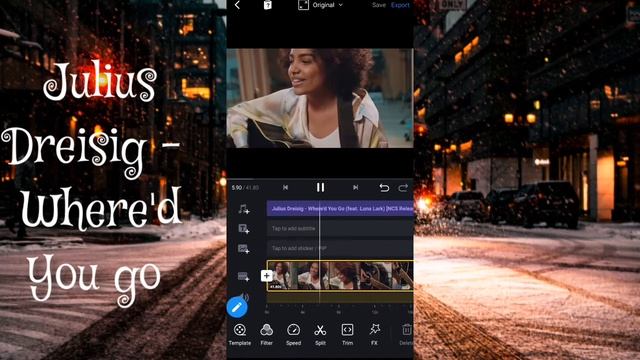Select the video clip thumbnails on the timeline
This screenshot has width=640, height=360.
[x=340, y=276]
